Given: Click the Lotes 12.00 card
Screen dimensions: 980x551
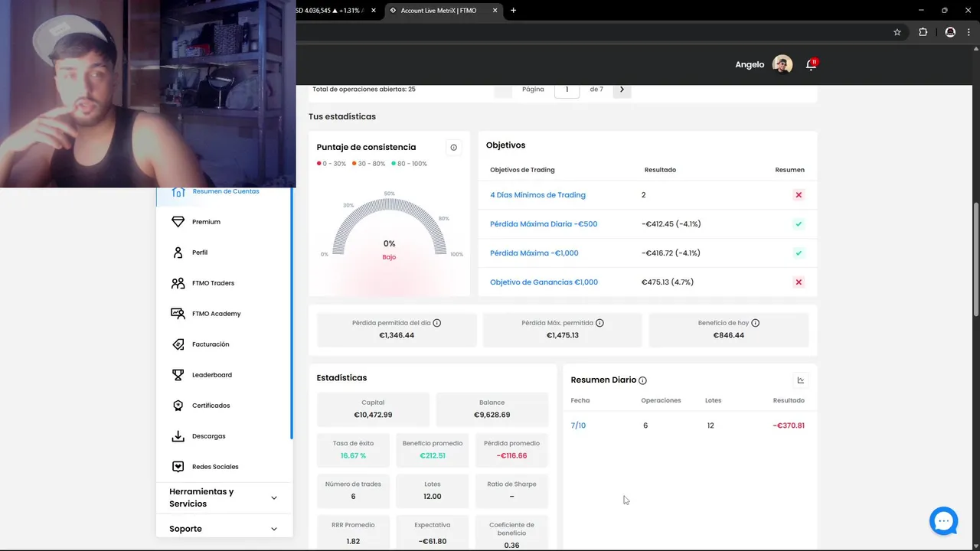Looking at the screenshot, I should 433,491.
